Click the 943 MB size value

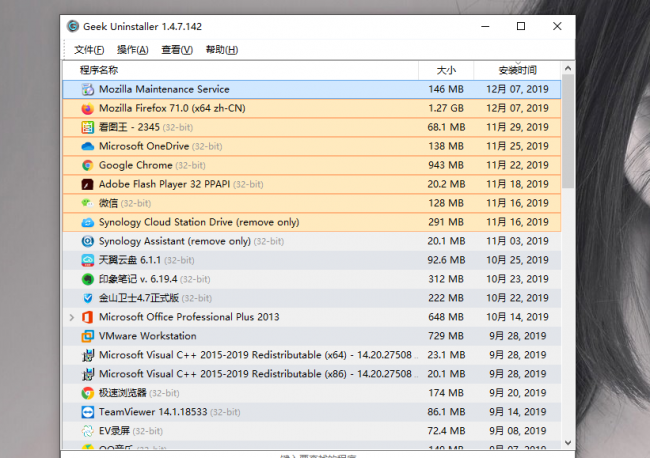(446, 165)
